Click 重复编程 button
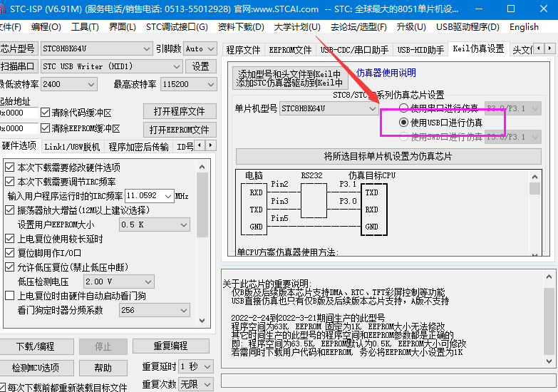 [171, 346]
